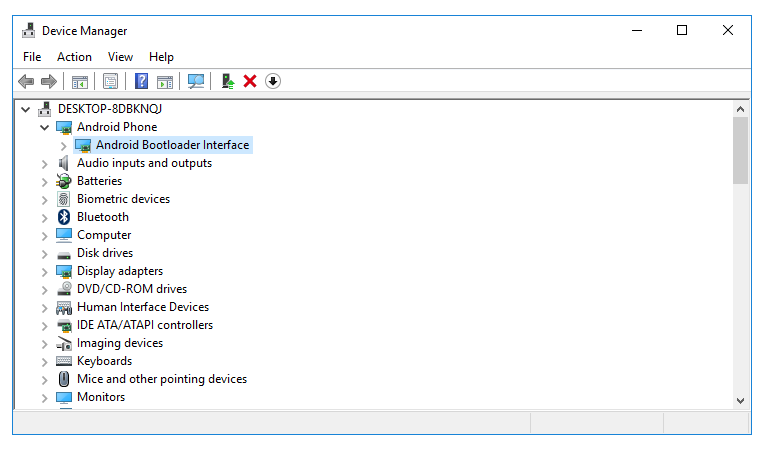Click the Batteries category icon
Viewport: 765px width, 449px height.
[x=64, y=181]
